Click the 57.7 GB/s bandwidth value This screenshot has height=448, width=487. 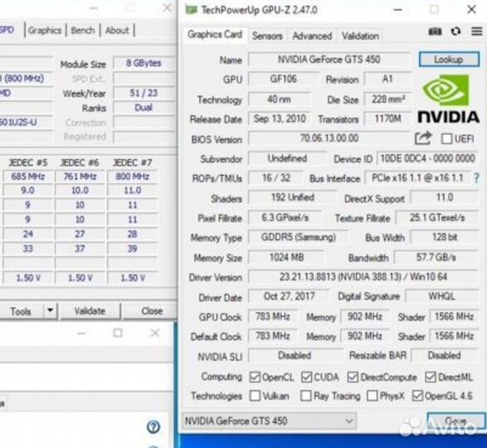[436, 257]
